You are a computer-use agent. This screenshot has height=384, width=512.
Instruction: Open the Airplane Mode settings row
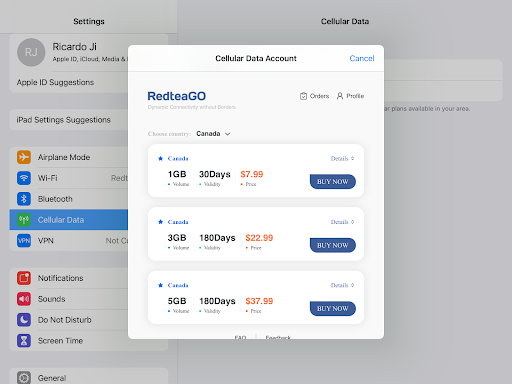tap(69, 157)
